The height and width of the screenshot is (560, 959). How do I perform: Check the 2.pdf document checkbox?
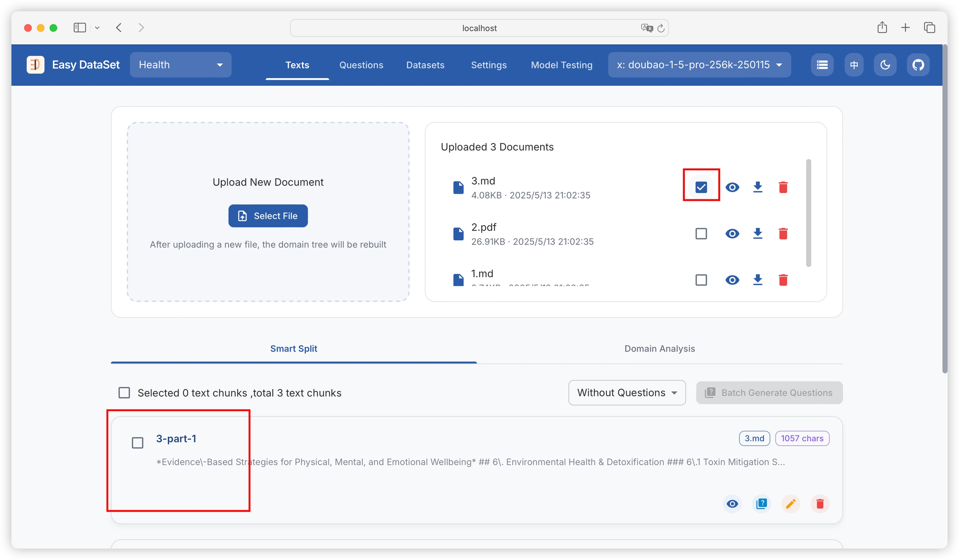coord(701,233)
